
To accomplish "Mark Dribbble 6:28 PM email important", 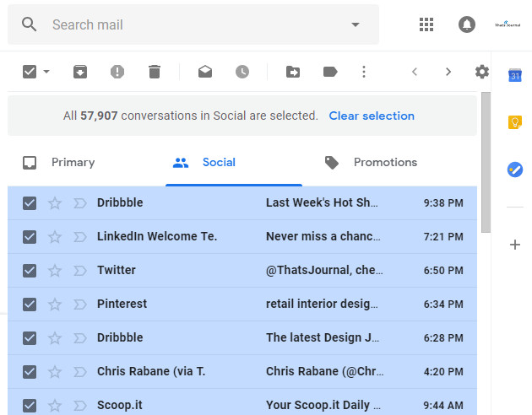I will [x=80, y=337].
